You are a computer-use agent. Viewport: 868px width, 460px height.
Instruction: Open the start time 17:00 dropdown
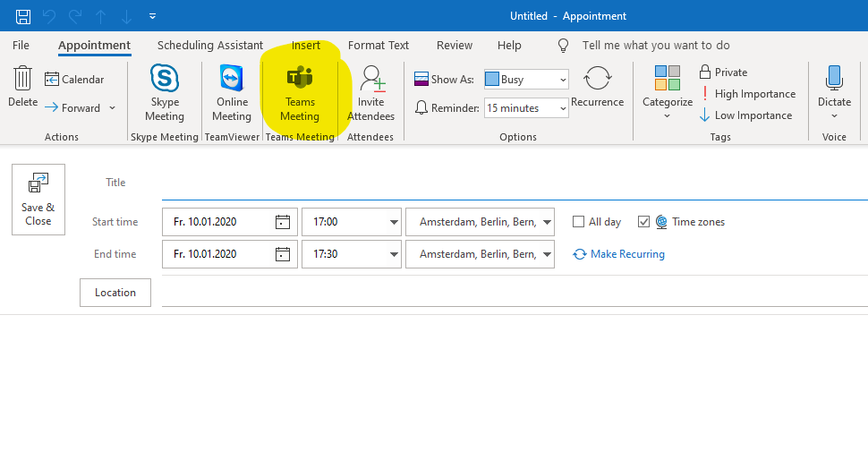pos(394,222)
